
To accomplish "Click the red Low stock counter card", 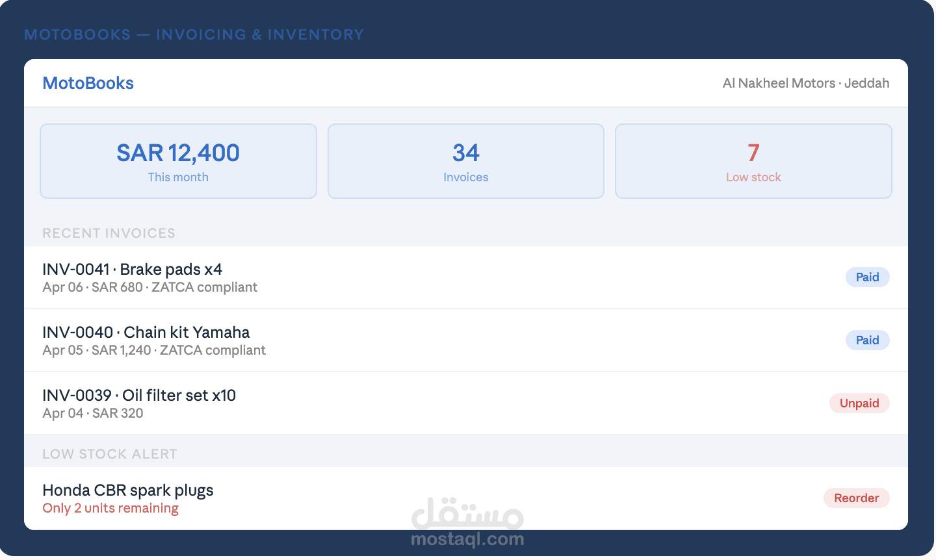I will 753,160.
